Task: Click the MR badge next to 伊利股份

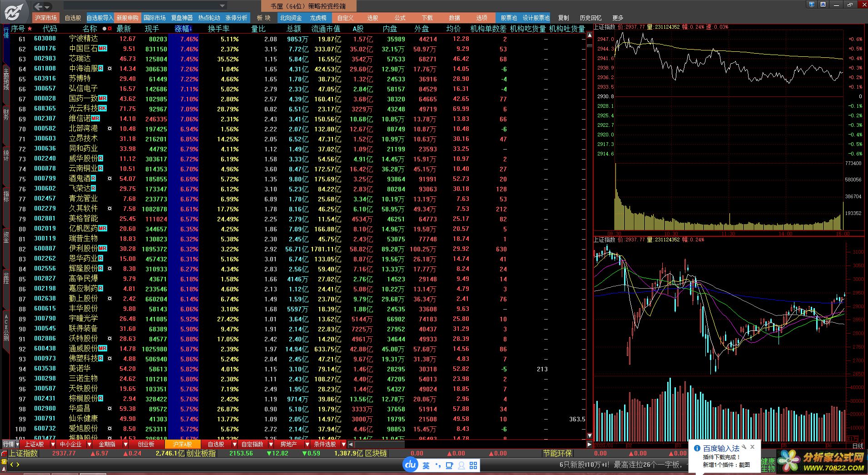Action: [x=103, y=249]
